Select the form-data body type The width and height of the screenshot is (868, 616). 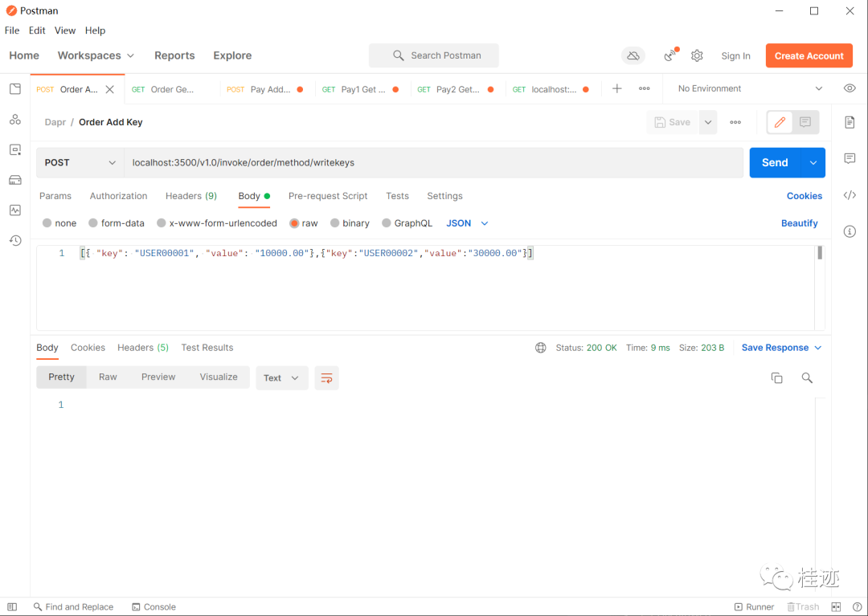tap(93, 222)
